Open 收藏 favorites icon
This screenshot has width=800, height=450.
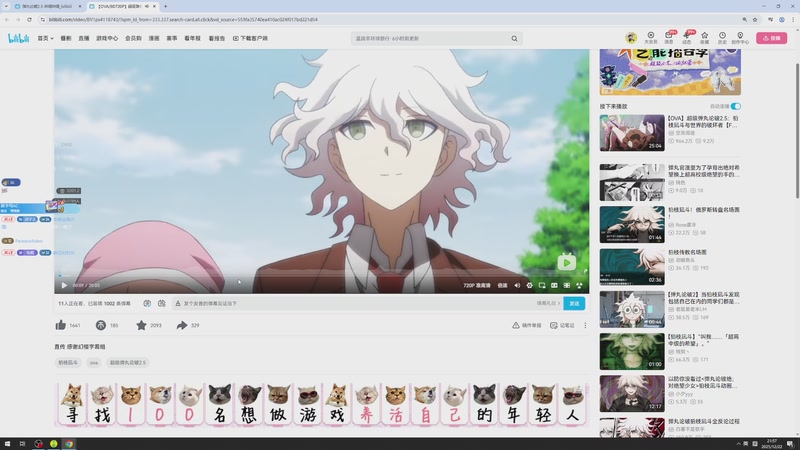[705, 38]
